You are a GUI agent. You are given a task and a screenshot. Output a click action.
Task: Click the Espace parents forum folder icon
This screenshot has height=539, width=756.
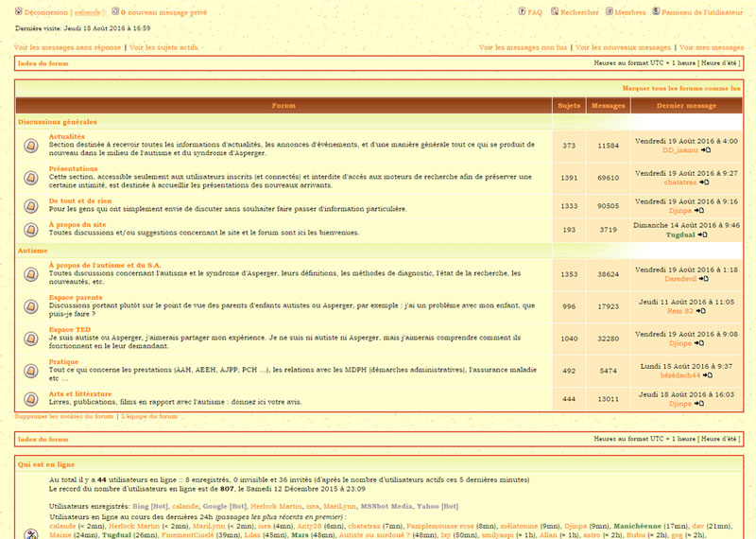[x=31, y=306]
